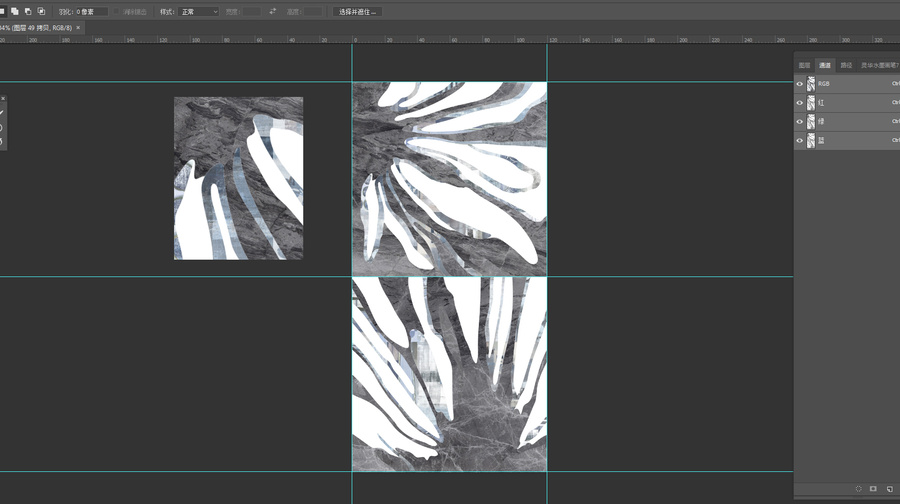
Task: Select the 绿 channel name
Action: 821,122
